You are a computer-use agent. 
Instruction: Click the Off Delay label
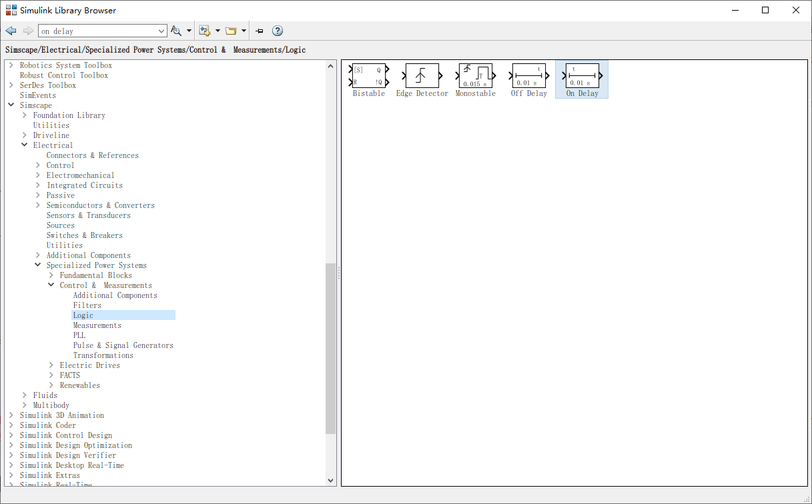coord(529,94)
